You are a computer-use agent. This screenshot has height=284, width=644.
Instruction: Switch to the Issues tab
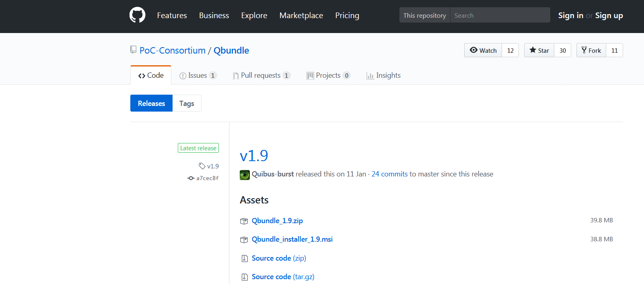tap(198, 75)
